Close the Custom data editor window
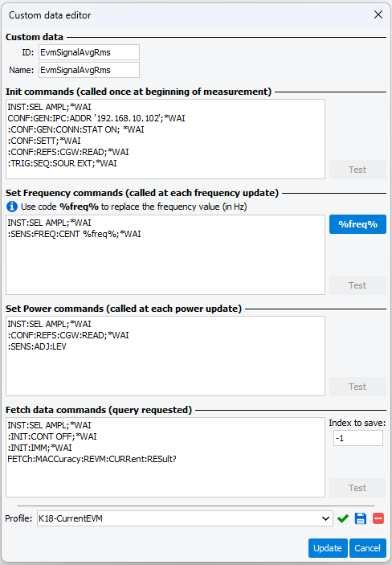 378,14
